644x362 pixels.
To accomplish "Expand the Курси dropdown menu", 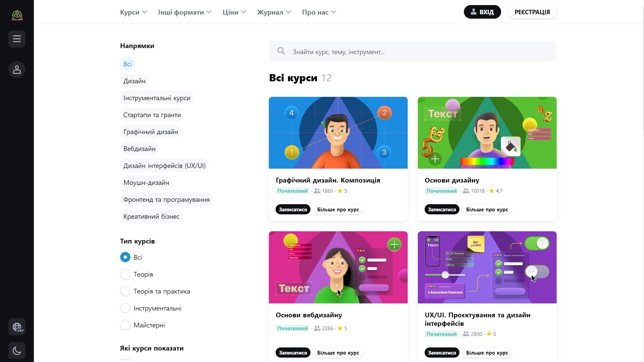I will click(x=134, y=12).
